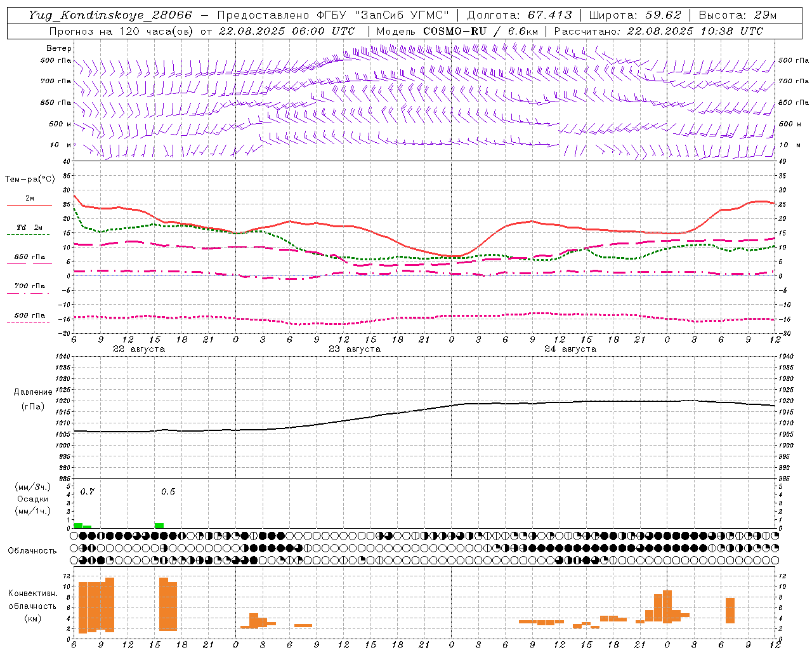Click the left 10 м wind level label

point(60,145)
